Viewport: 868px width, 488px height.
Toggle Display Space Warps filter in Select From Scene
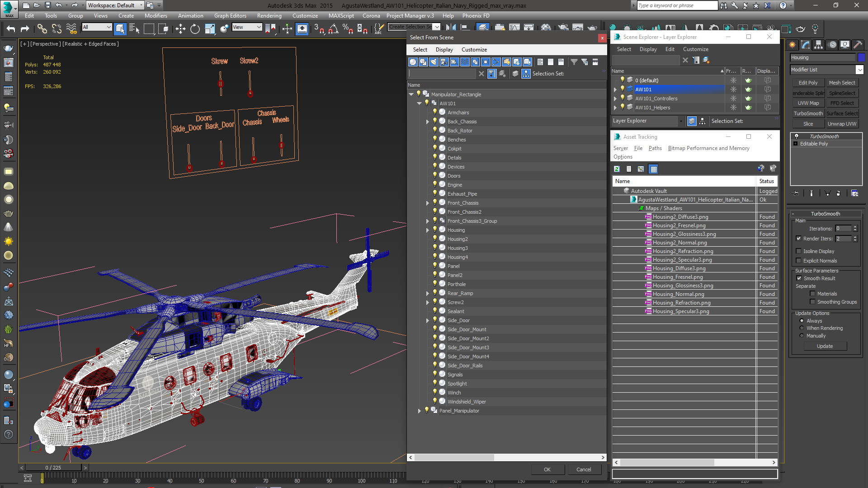(465, 62)
